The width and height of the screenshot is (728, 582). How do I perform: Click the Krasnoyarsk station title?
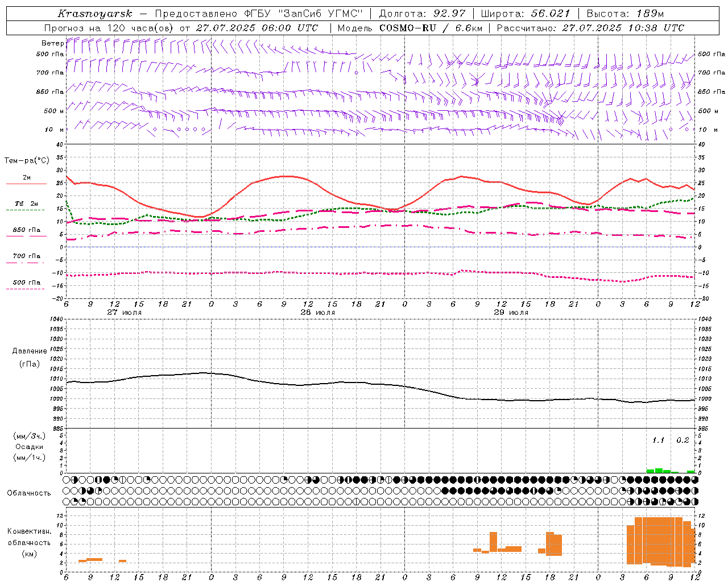point(95,14)
